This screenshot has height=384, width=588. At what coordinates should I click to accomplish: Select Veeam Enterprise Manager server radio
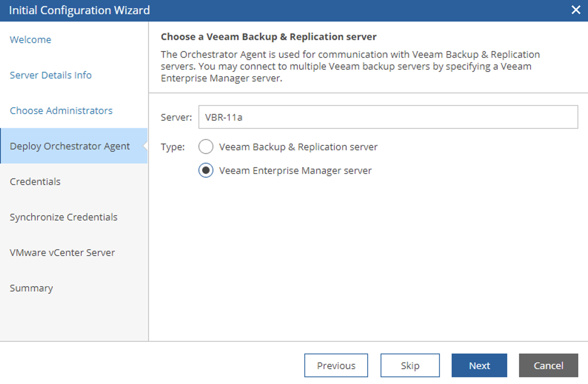click(206, 170)
